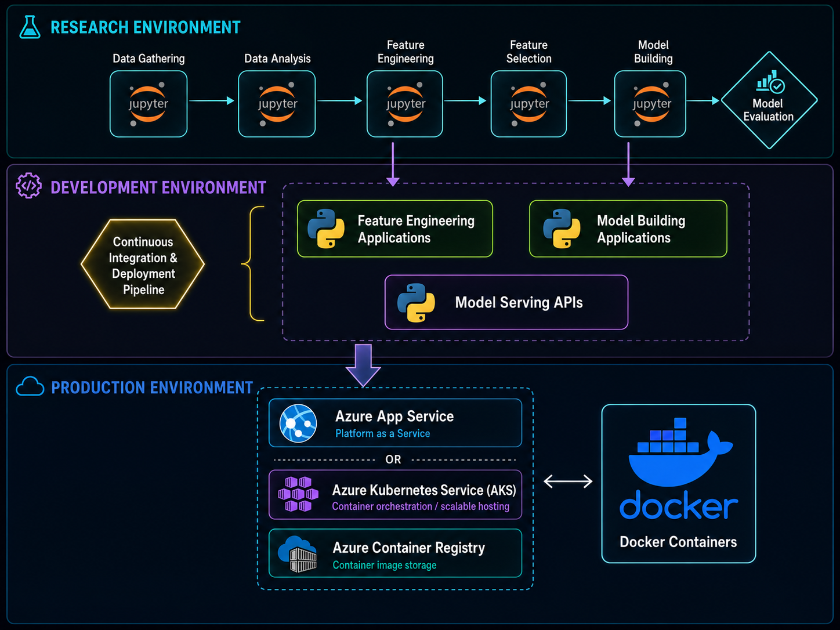
Task: Select the Azure Container Registry icon
Action: [298, 554]
